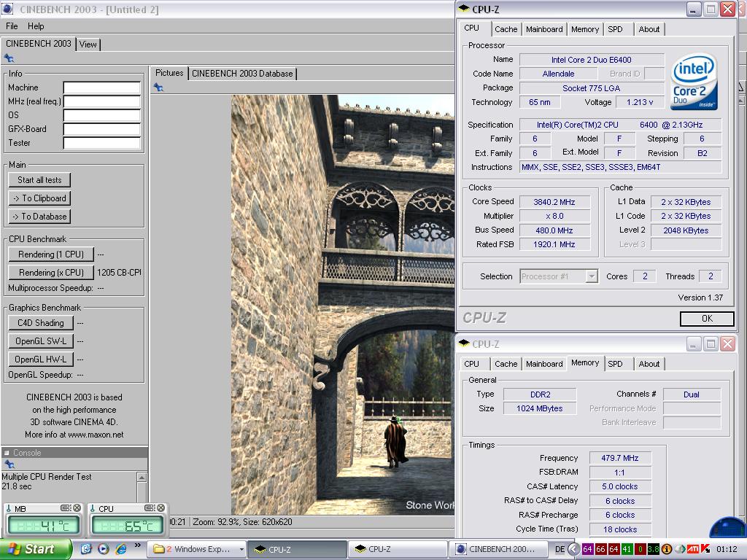The width and height of the screenshot is (747, 560).
Task: Select the 1205 CB-CPU result text
Action: (x=119, y=273)
